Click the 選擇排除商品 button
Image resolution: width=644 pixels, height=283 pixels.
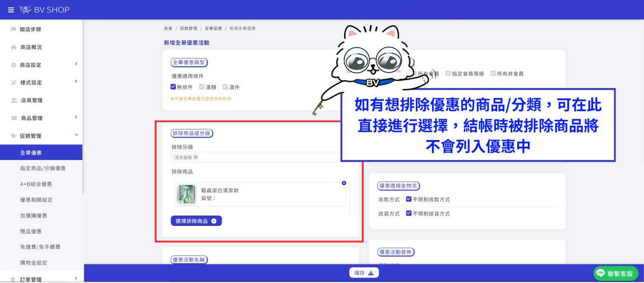(x=196, y=221)
